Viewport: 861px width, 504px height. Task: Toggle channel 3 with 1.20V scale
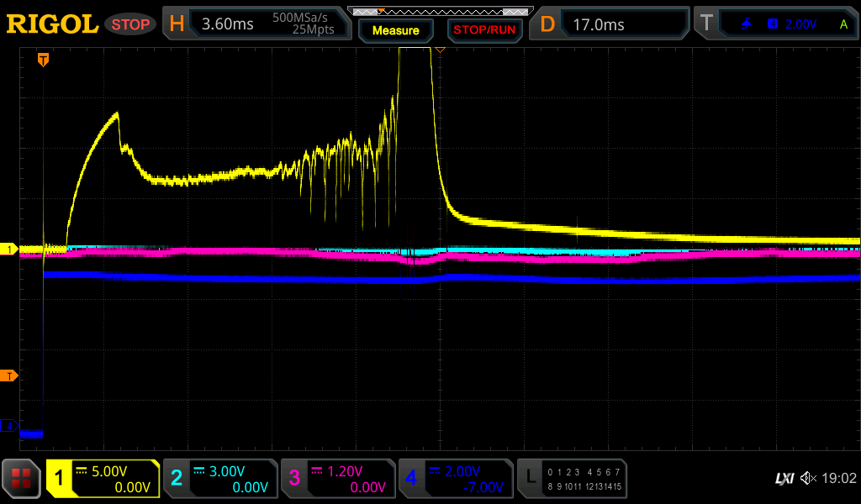(x=338, y=479)
